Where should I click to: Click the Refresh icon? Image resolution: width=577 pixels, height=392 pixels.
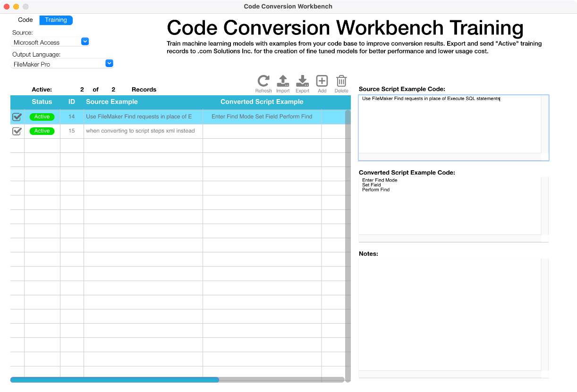(263, 81)
